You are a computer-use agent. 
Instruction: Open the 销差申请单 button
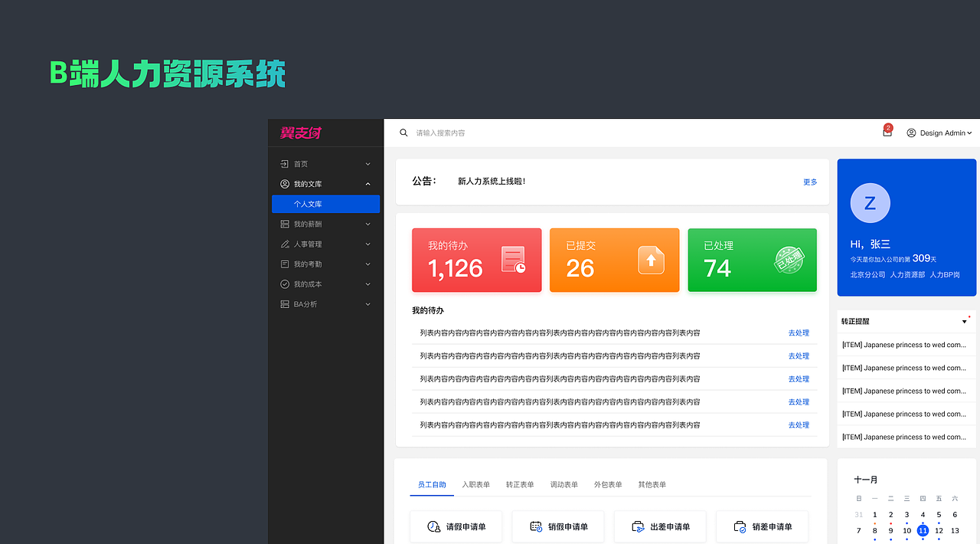click(762, 526)
